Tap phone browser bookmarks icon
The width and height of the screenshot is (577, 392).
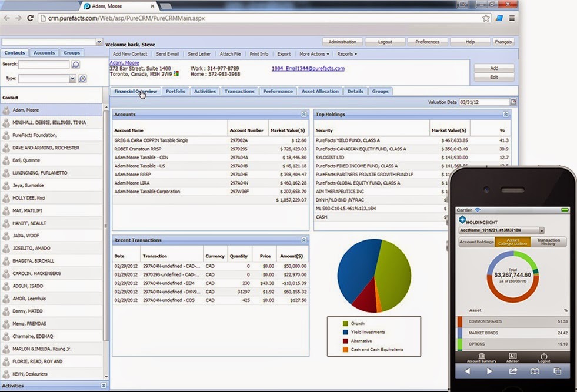point(535,371)
